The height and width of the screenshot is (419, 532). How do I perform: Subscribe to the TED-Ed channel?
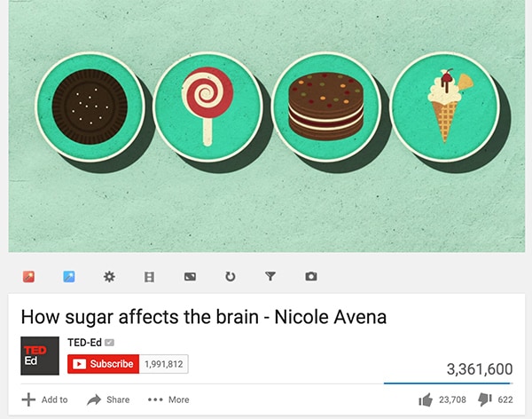[x=103, y=364]
